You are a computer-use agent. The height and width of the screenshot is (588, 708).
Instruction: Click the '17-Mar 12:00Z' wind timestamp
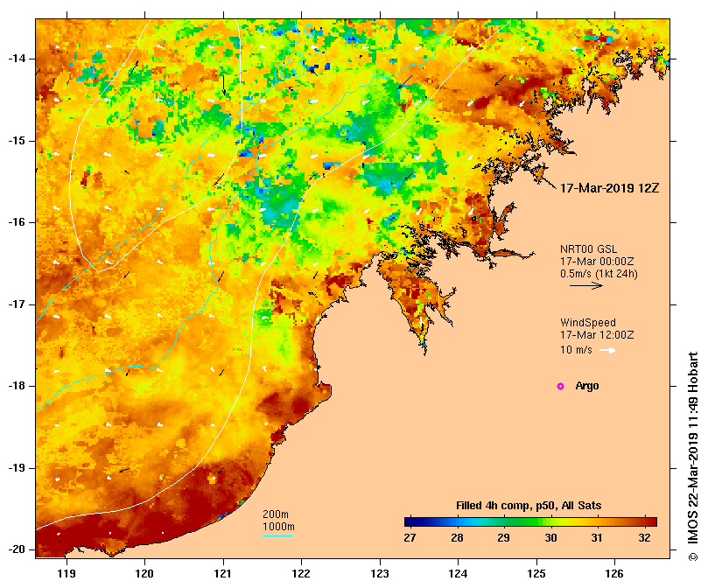pyautogui.click(x=597, y=335)
